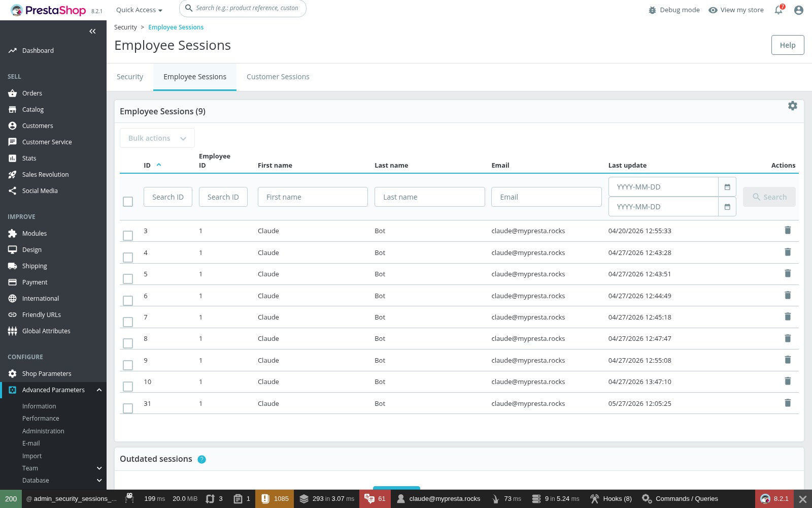Open Stats in sidebar

click(29, 158)
